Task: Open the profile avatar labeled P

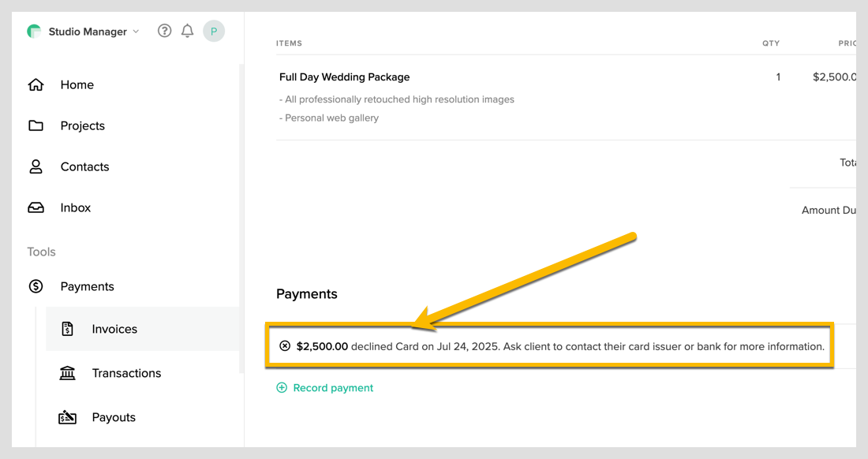Action: tap(214, 31)
